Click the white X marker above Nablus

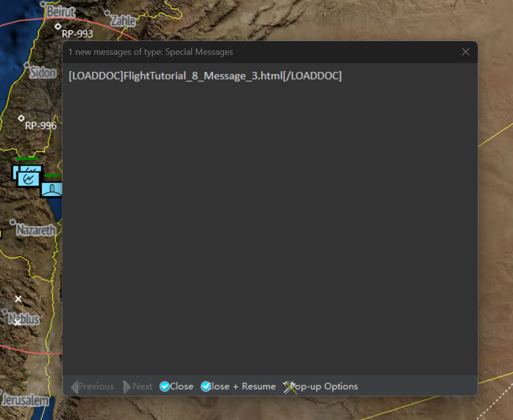tap(18, 299)
